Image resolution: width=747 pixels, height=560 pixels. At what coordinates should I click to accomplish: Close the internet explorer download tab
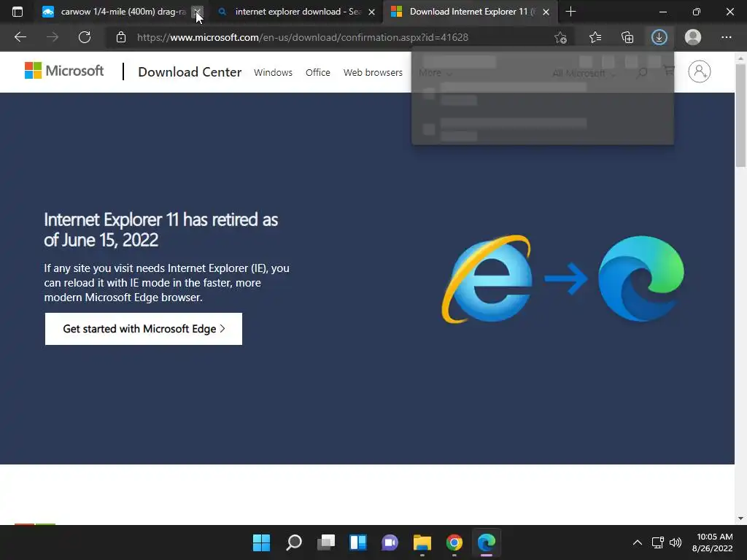click(x=371, y=12)
